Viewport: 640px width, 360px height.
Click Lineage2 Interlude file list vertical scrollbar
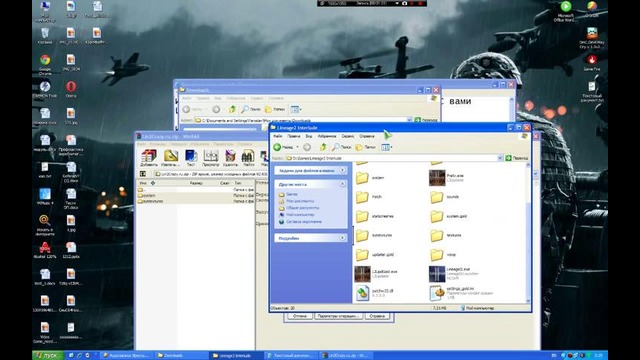pyautogui.click(x=528, y=233)
